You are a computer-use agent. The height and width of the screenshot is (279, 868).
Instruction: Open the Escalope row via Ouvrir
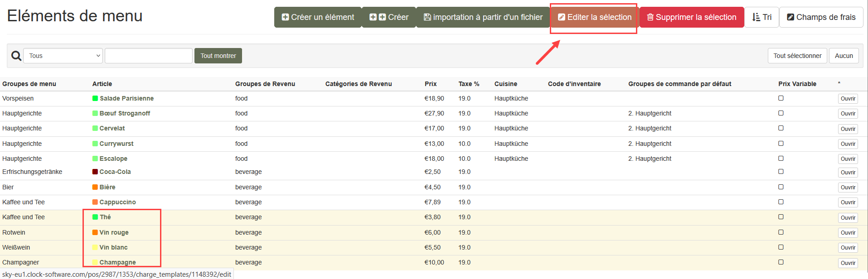[848, 159]
